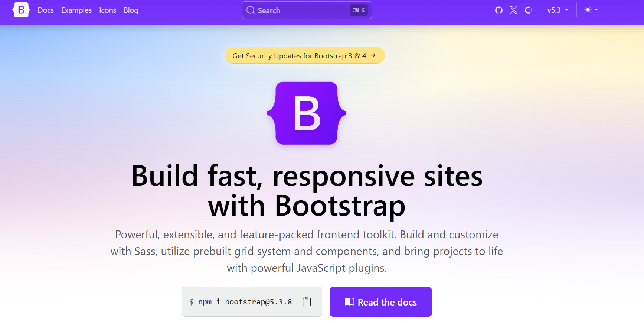Open the Blog nav item
This screenshot has height=323, width=644.
(131, 10)
